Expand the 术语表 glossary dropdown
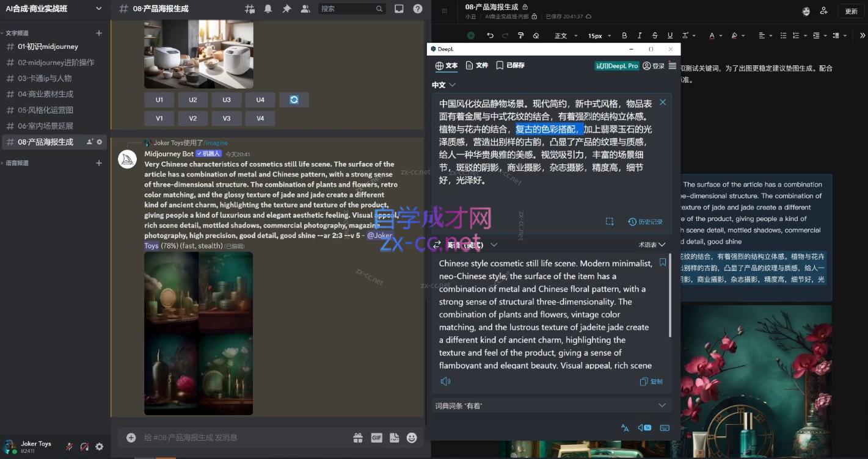Screen dimensions: 868x459 [x=652, y=245]
